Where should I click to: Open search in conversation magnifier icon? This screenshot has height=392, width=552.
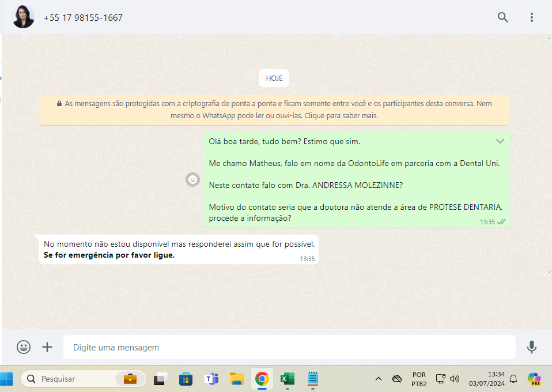502,17
